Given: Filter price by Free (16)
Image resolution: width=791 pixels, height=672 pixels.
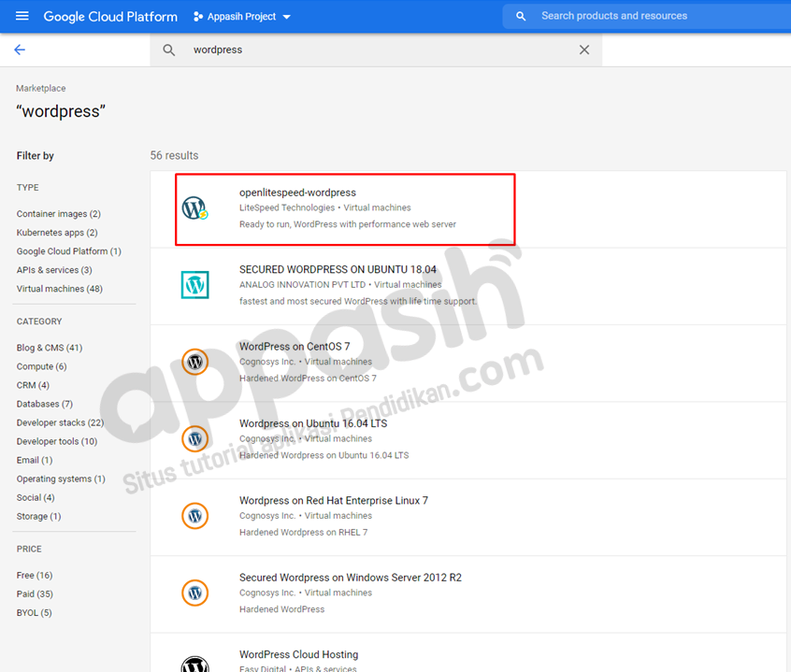Looking at the screenshot, I should point(35,575).
